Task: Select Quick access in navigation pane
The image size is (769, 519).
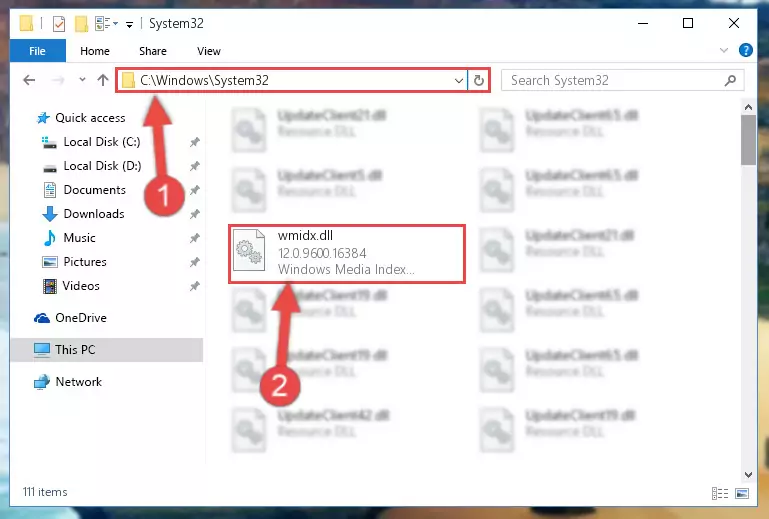Action: click(90, 118)
